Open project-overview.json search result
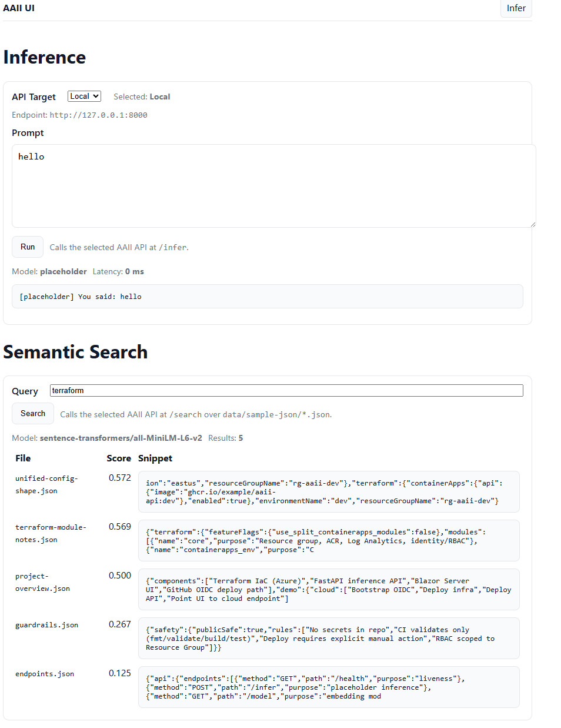561x728 pixels. point(42,581)
